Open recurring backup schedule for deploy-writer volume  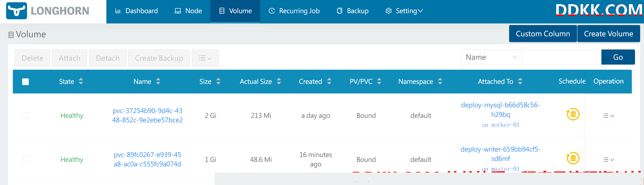click(x=573, y=158)
